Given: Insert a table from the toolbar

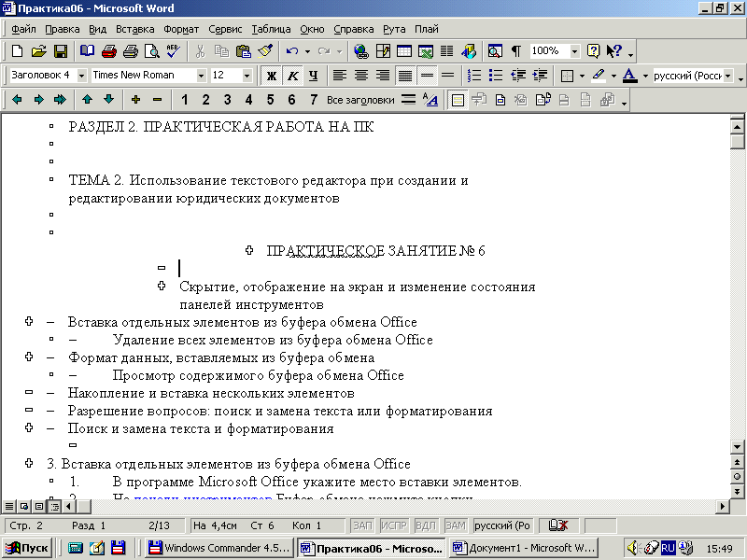Looking at the screenshot, I should pyautogui.click(x=404, y=51).
